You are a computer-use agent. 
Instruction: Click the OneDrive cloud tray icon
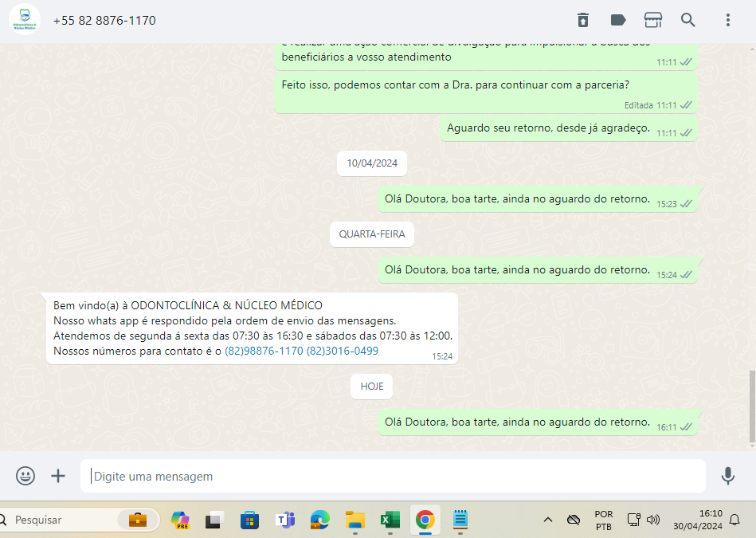[574, 520]
